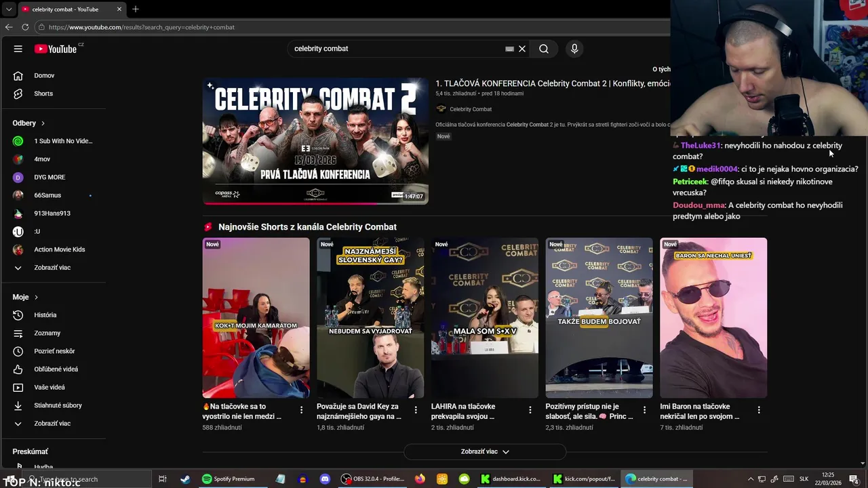Show hidden system tray icons chevron
The width and height of the screenshot is (868, 488).
[750, 479]
